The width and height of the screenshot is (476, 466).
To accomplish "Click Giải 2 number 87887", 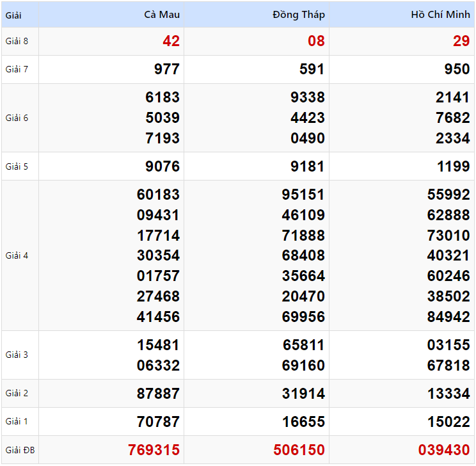I will 158,394.
